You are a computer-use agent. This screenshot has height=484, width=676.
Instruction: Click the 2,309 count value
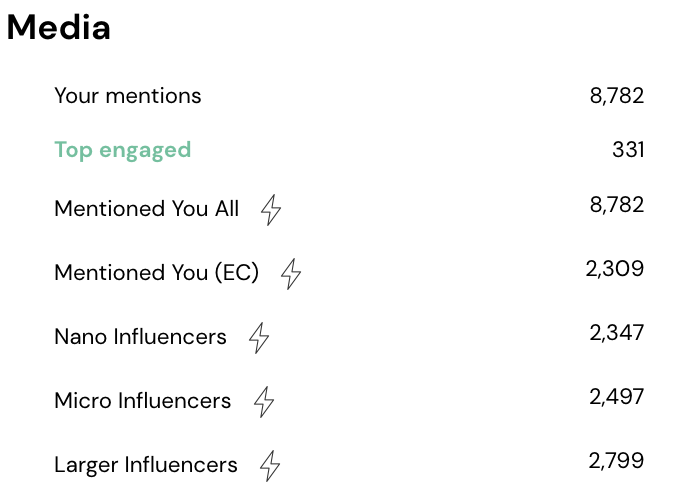(x=614, y=269)
